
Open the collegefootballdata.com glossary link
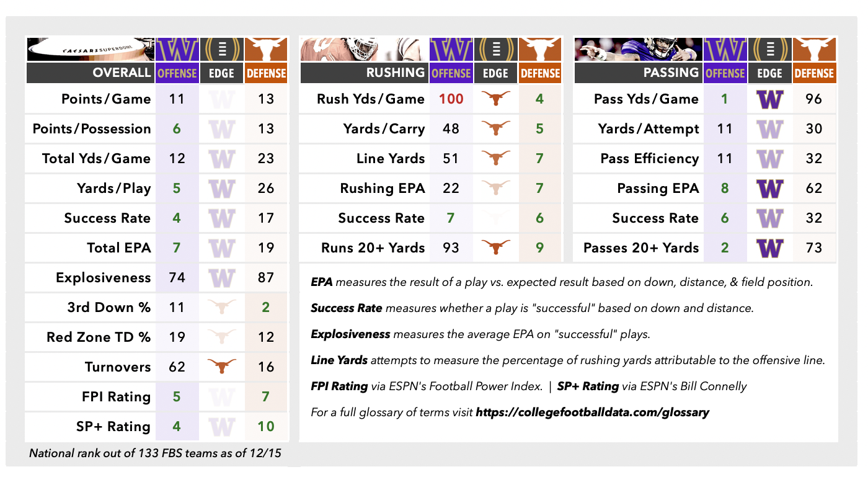pyautogui.click(x=592, y=412)
